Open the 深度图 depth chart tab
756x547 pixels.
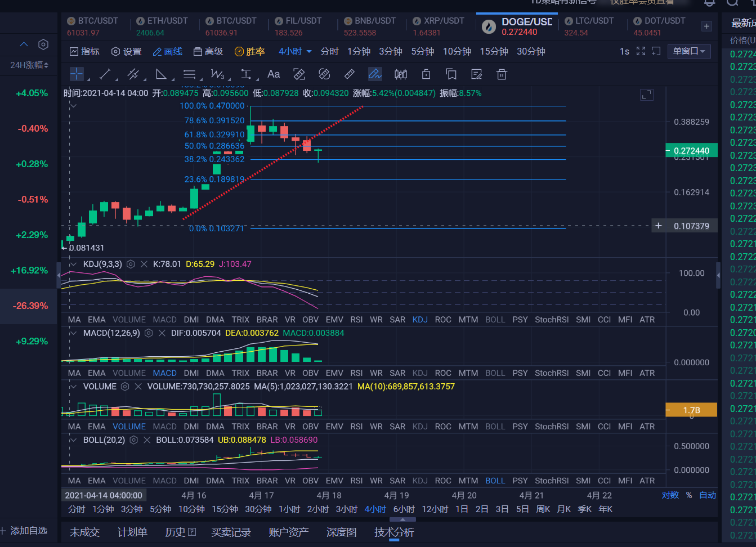[x=341, y=532]
